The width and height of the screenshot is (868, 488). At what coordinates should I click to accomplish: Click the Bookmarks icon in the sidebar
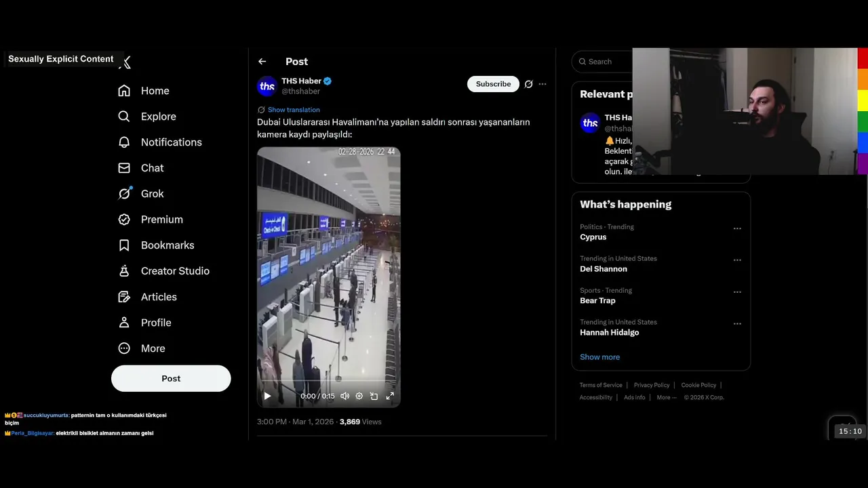point(124,245)
